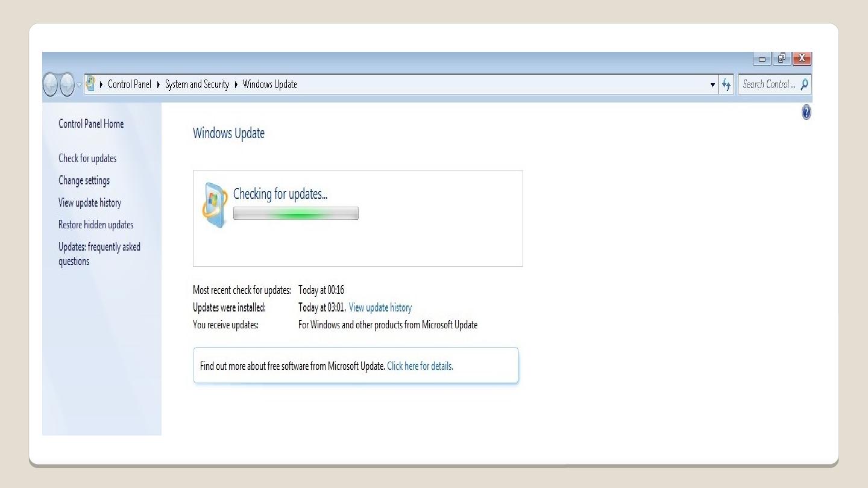Open Restore hidden updates

click(96, 225)
